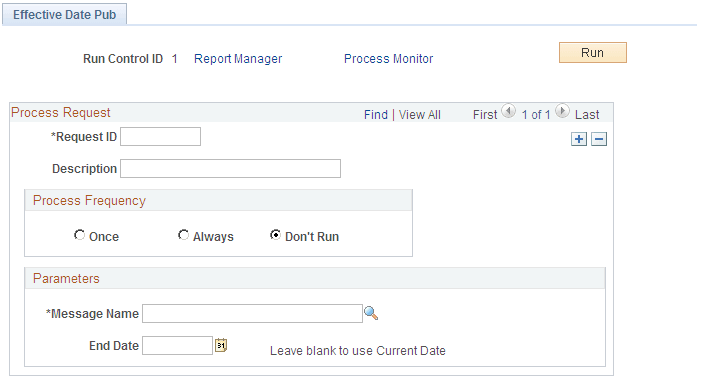Focus the Message Name input field
Viewport: 705px width, 380px height.
(252, 313)
